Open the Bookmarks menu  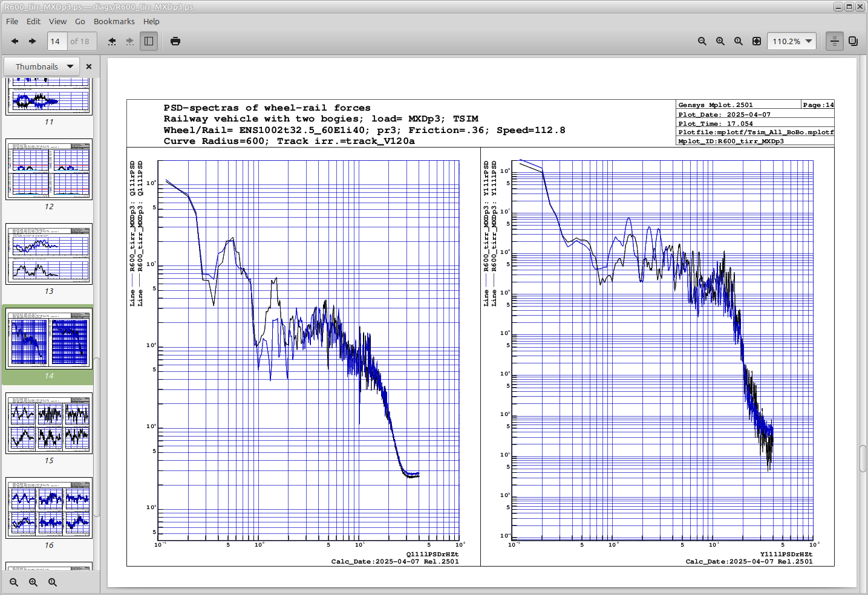pos(114,21)
